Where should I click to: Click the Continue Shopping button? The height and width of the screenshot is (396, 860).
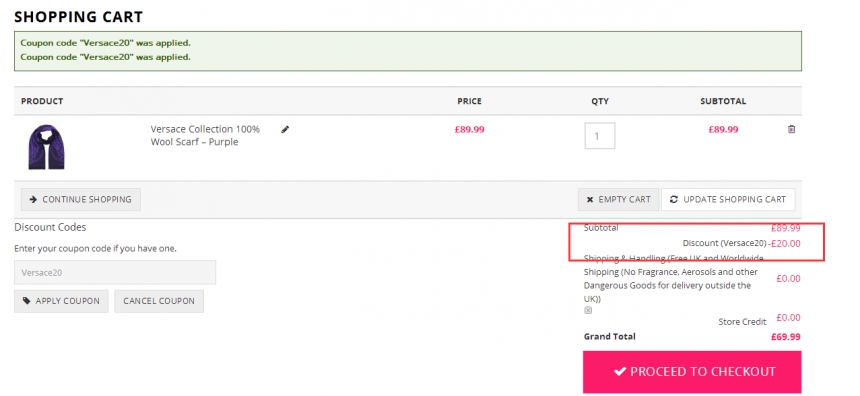[x=81, y=200]
